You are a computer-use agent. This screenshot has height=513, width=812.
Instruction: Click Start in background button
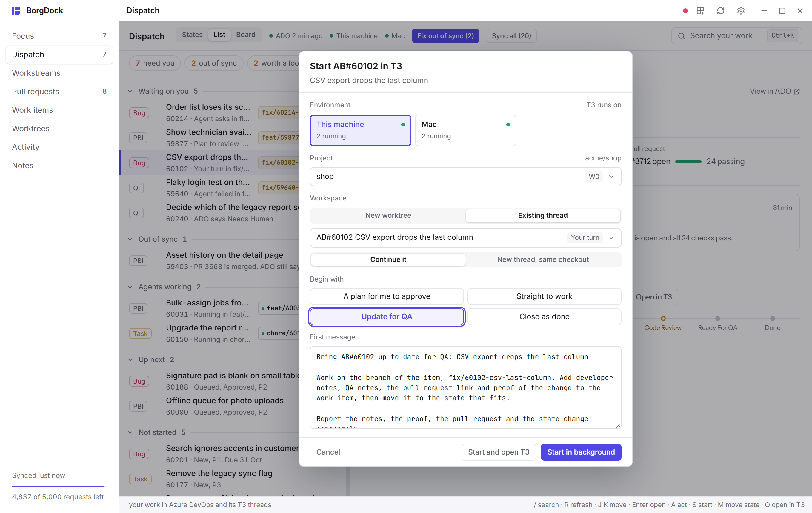[x=581, y=452]
